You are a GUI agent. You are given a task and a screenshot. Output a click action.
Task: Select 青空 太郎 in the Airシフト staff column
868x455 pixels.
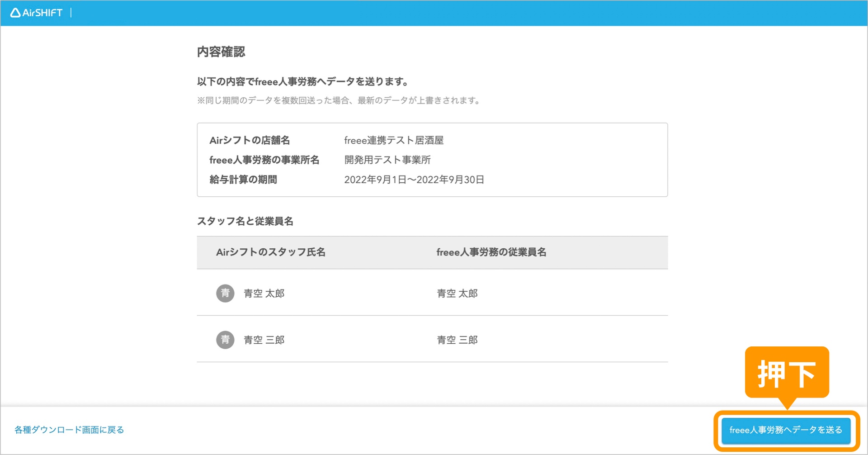coord(264,294)
